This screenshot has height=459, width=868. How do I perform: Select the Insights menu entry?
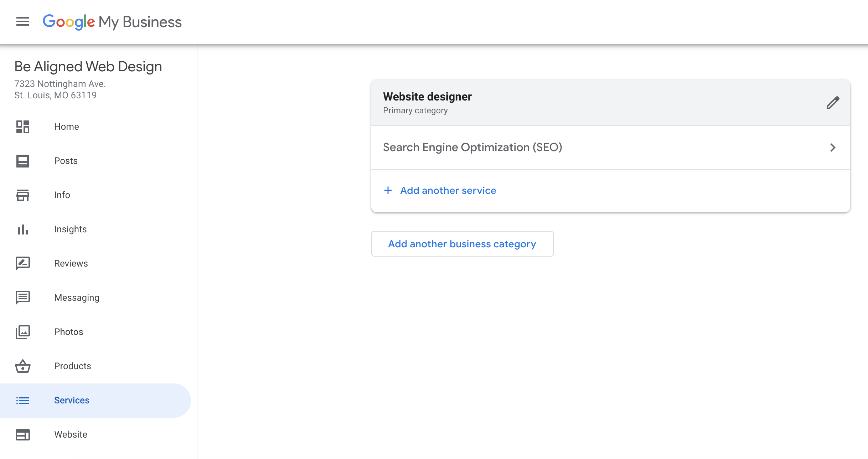[x=70, y=229]
